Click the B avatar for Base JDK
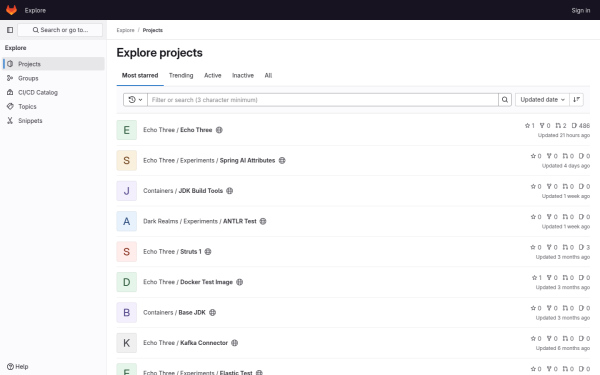 (127, 313)
